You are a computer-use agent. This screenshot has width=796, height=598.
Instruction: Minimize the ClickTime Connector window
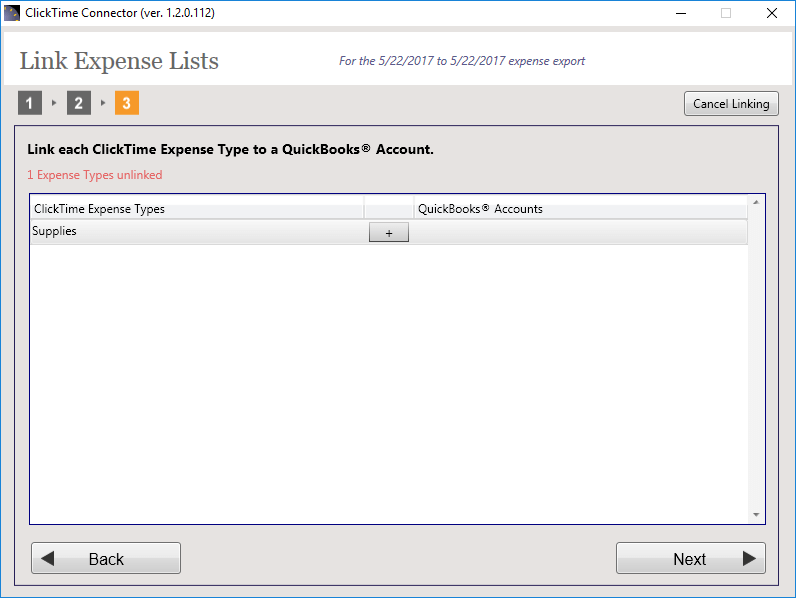(x=681, y=13)
